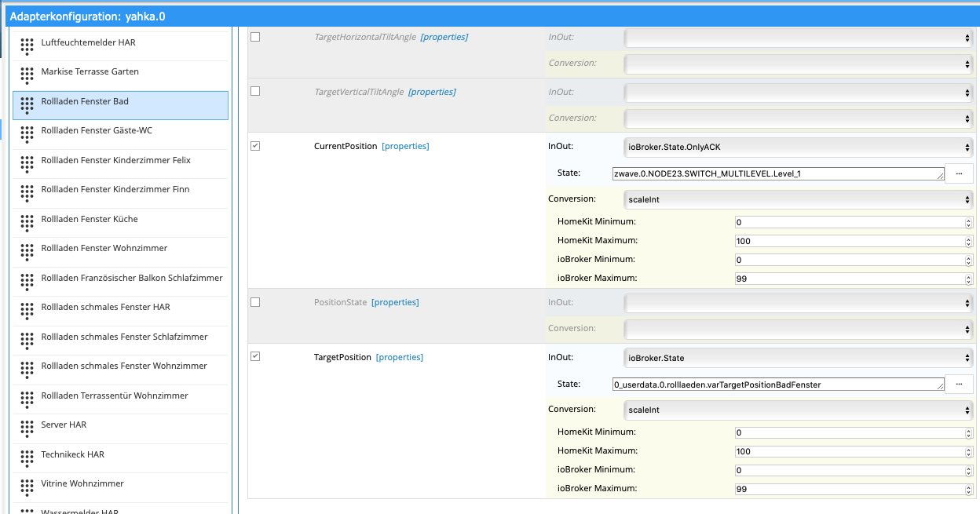Click the HomeKit Minimum field under TargetPosition
980x514 pixels.
tap(854, 432)
